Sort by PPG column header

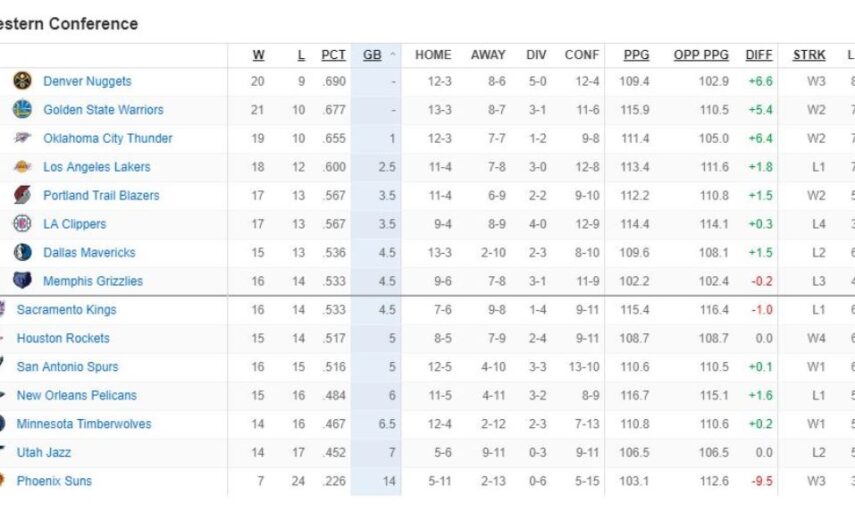pos(636,55)
